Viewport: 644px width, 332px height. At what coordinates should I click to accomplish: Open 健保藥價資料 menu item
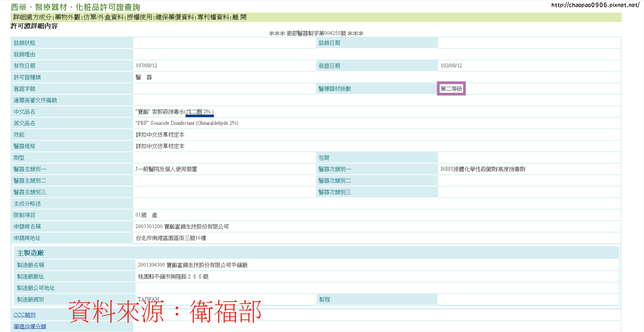click(175, 17)
